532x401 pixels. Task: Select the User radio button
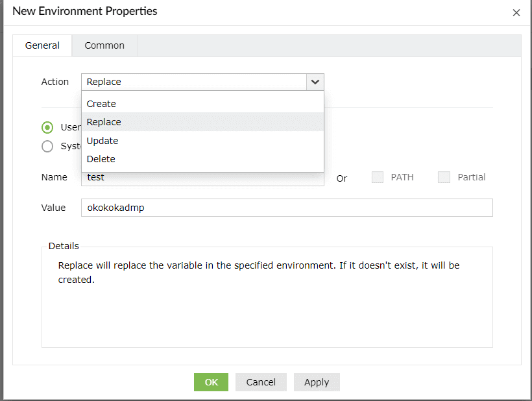click(x=47, y=127)
